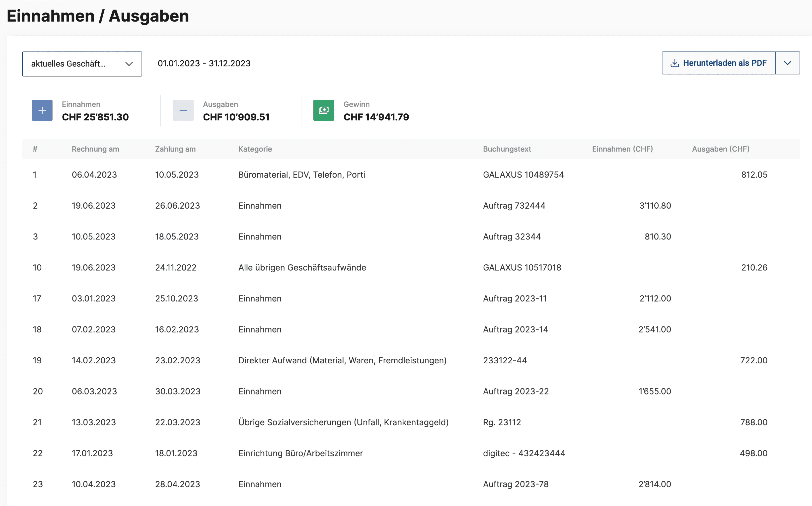Click the amount 3'110.80
The width and height of the screenshot is (812, 506).
[655, 206]
